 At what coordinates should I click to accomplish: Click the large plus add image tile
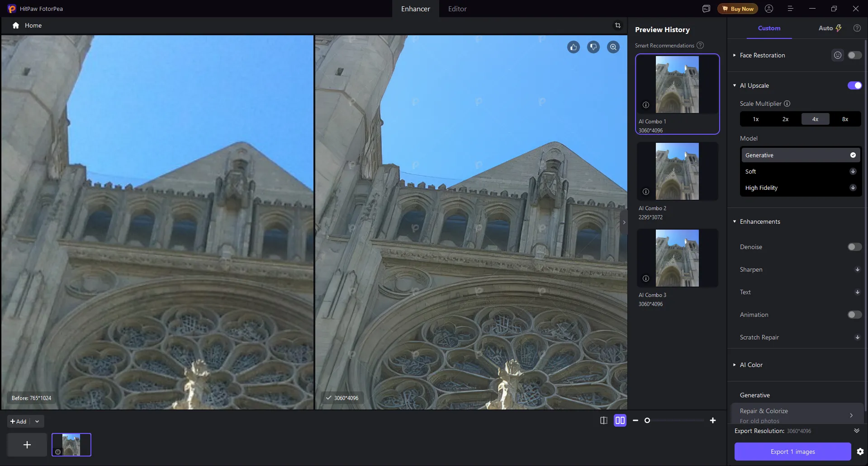point(27,445)
